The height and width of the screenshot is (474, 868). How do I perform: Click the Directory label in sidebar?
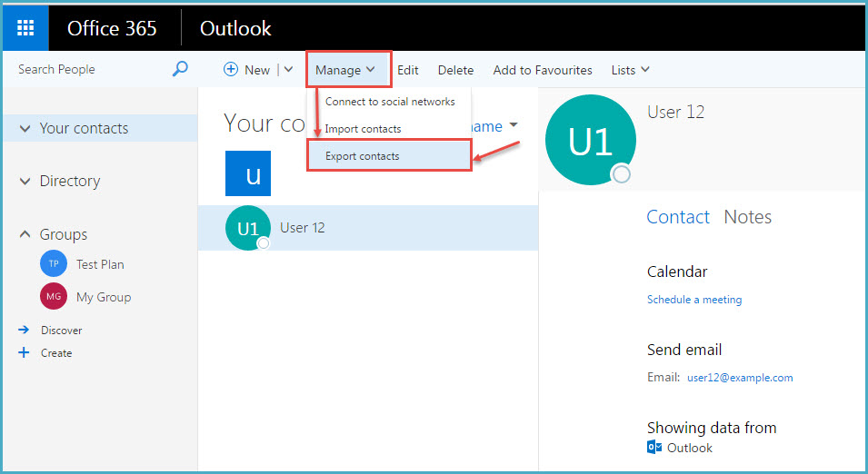click(70, 181)
